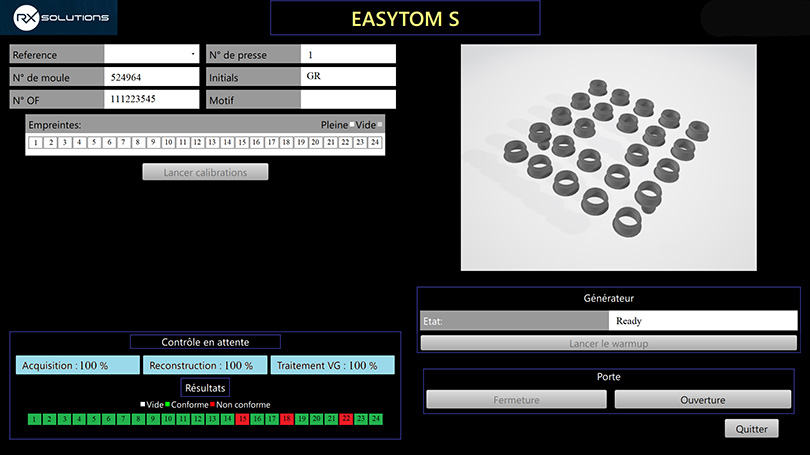Select red non-conforming result cell 22
The image size is (810, 455).
click(346, 419)
